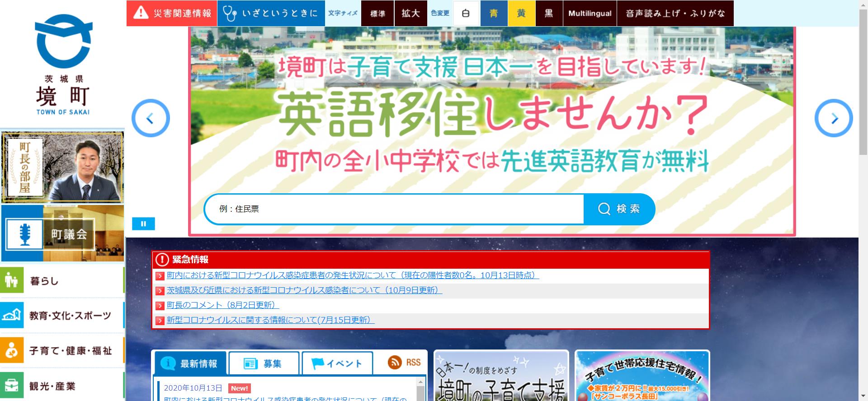Viewport: 868px width, 401px height.
Task: Open the Multilingual menu
Action: coord(590,13)
